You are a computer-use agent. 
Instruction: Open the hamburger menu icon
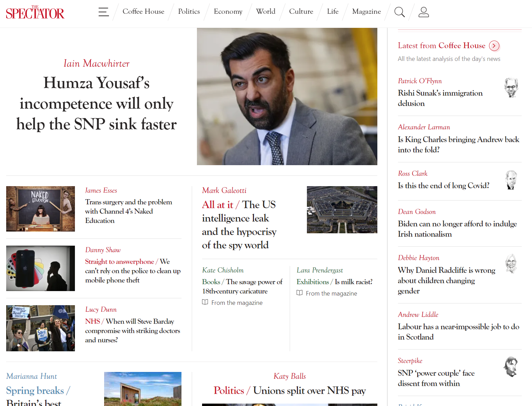(x=103, y=12)
